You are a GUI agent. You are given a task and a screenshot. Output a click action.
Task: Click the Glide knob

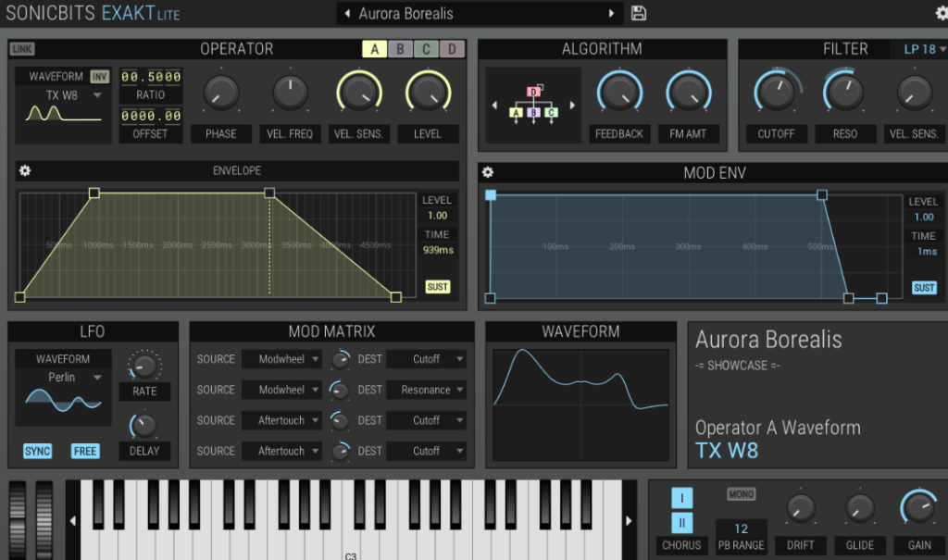[860, 508]
